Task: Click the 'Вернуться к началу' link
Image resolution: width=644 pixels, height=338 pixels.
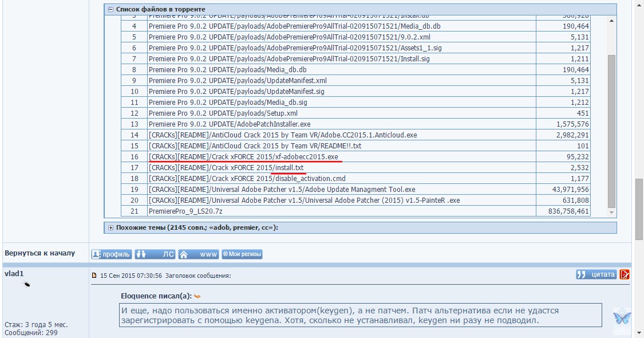Action: coord(39,253)
